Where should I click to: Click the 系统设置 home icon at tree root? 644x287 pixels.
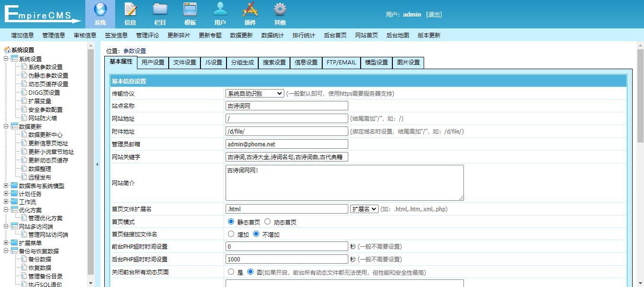(7, 50)
